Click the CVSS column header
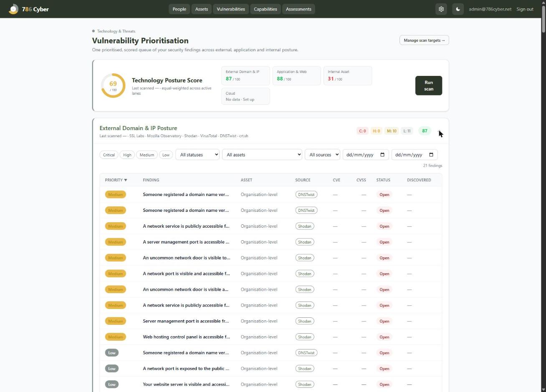Image resolution: width=546 pixels, height=392 pixels. pyautogui.click(x=361, y=180)
